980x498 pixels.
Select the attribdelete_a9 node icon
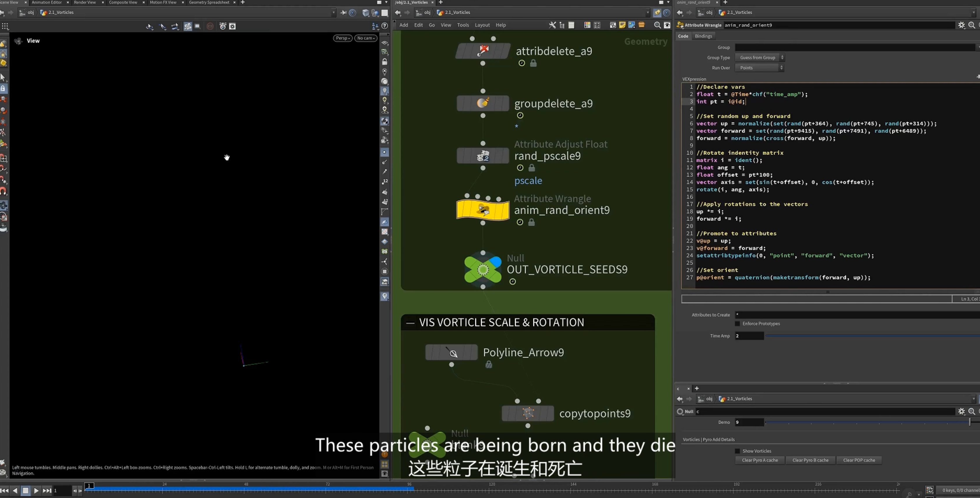(x=482, y=51)
